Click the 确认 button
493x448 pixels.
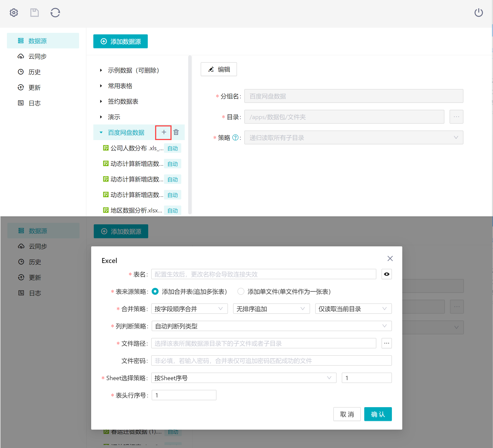click(378, 414)
